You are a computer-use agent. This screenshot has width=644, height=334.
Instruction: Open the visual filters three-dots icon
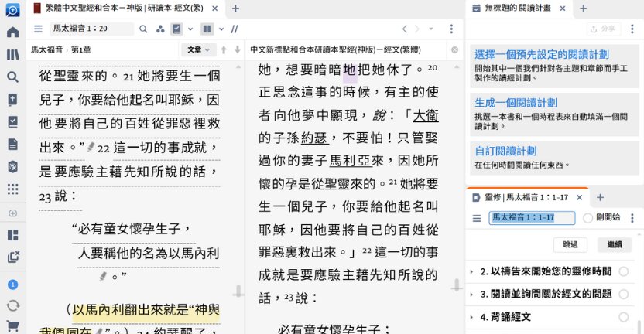[160, 29]
